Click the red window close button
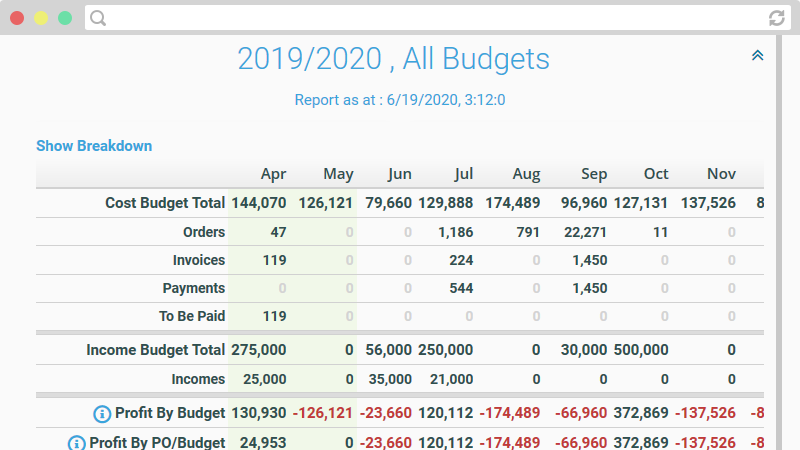Image resolution: width=800 pixels, height=450 pixels. pyautogui.click(x=17, y=18)
